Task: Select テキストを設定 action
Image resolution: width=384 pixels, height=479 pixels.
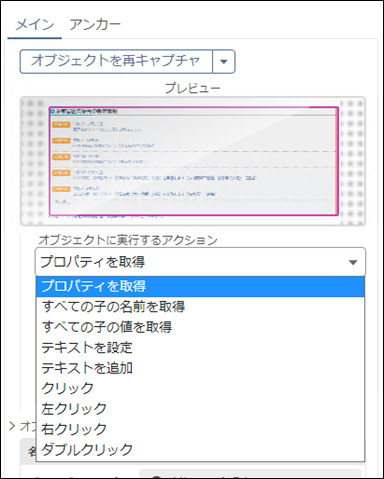Action: tap(200, 348)
